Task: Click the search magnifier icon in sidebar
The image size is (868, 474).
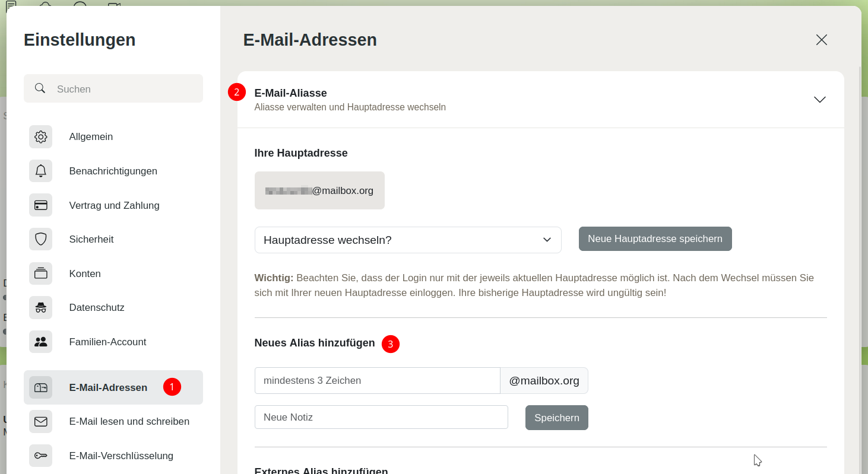Action: tap(40, 88)
